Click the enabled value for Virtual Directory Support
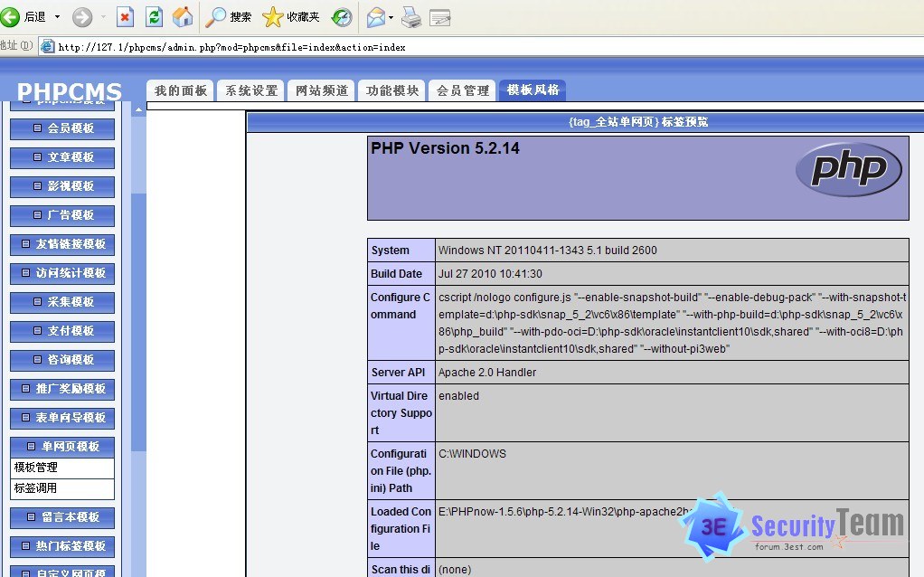924x577 pixels. point(458,396)
